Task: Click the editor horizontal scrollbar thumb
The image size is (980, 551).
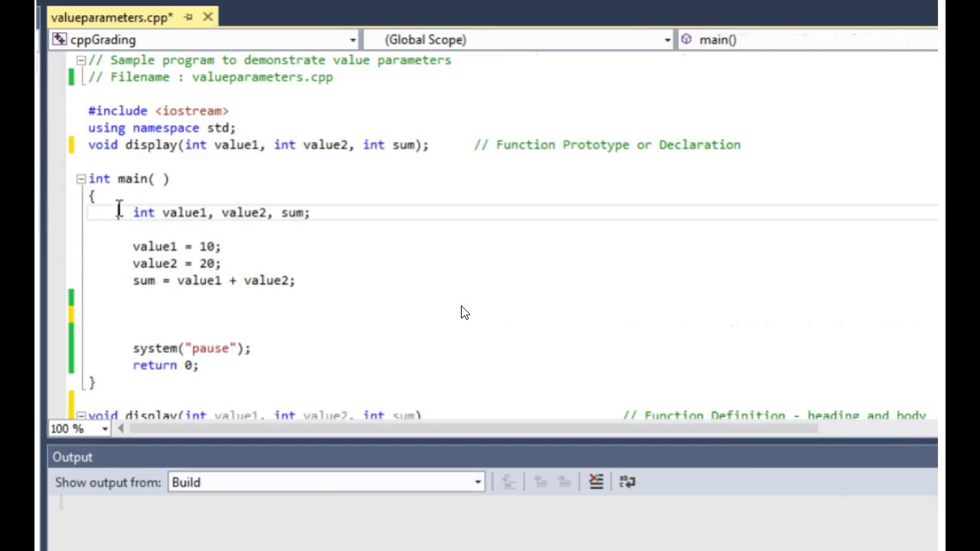Action: click(x=473, y=429)
